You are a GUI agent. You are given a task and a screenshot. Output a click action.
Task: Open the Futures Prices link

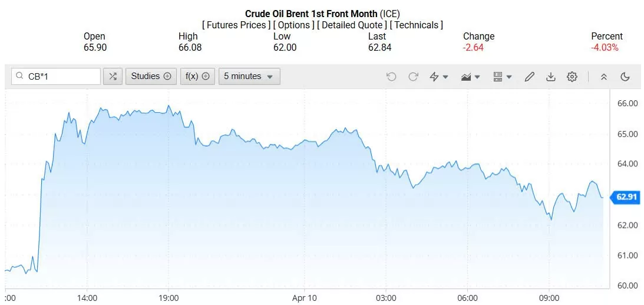(x=236, y=25)
